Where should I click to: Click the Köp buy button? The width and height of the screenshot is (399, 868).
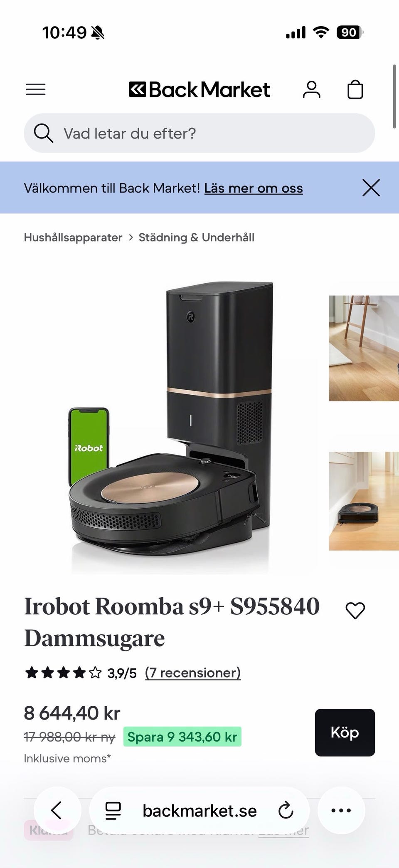(345, 732)
